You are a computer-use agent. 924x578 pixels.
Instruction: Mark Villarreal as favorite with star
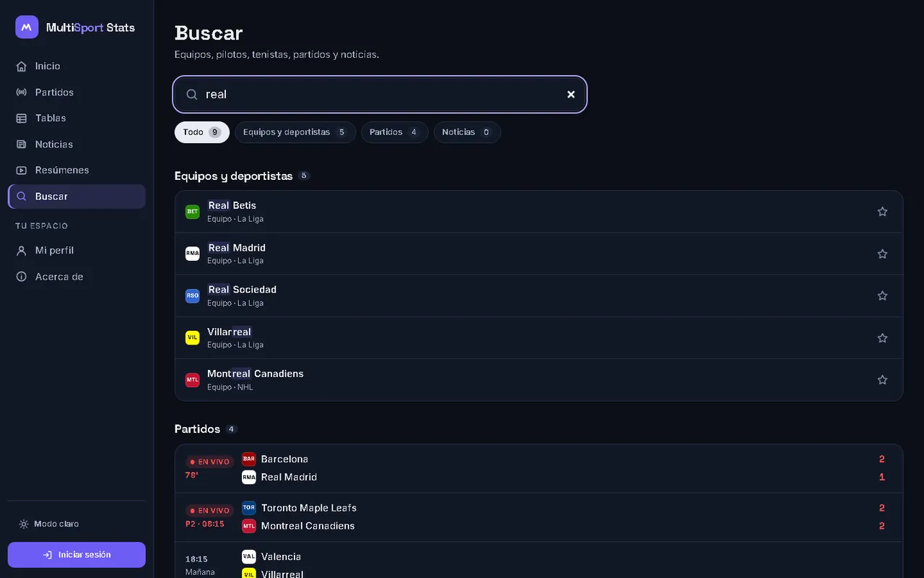pos(882,338)
